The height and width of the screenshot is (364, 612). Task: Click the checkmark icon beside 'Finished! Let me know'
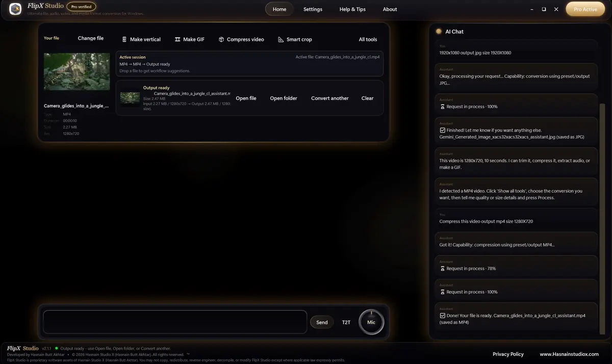pyautogui.click(x=442, y=131)
